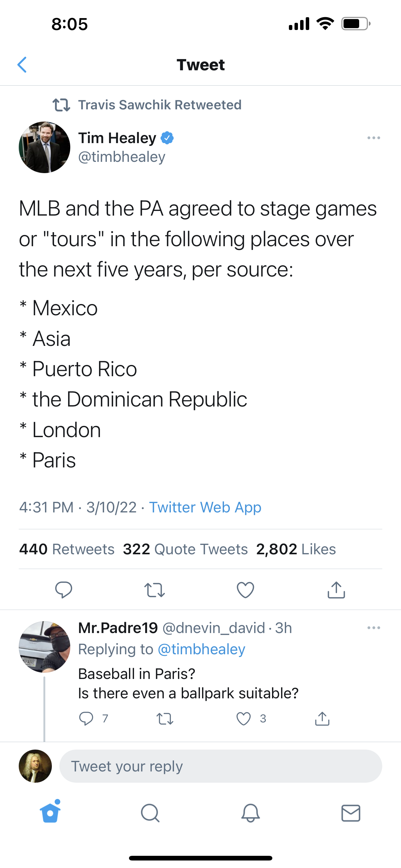Image resolution: width=401 pixels, height=868 pixels.
Task: Open the Notifications bell tab
Action: [x=250, y=813]
